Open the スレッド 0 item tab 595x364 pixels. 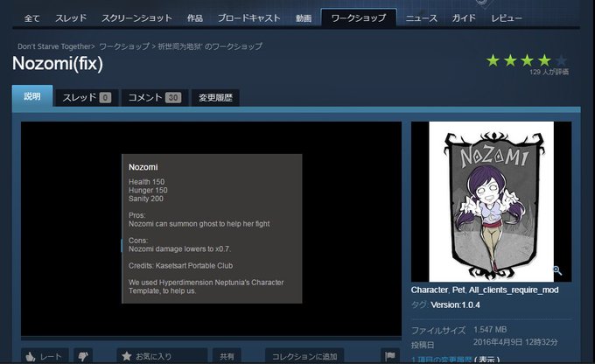87,97
